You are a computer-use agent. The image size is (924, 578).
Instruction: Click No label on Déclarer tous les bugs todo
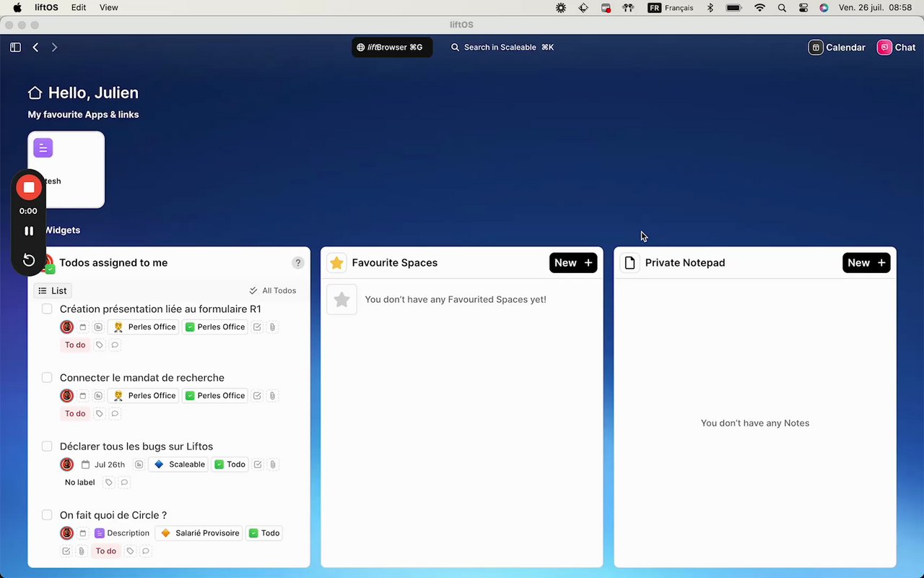point(80,483)
